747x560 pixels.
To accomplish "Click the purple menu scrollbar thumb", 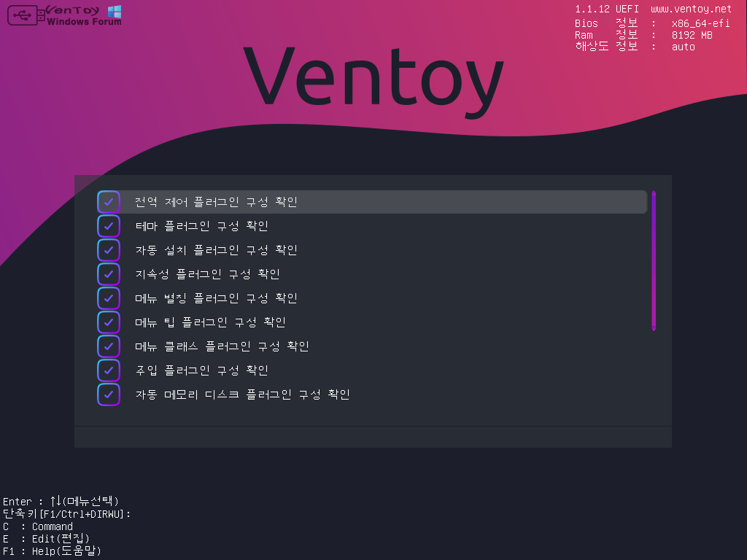I will pos(654,260).
